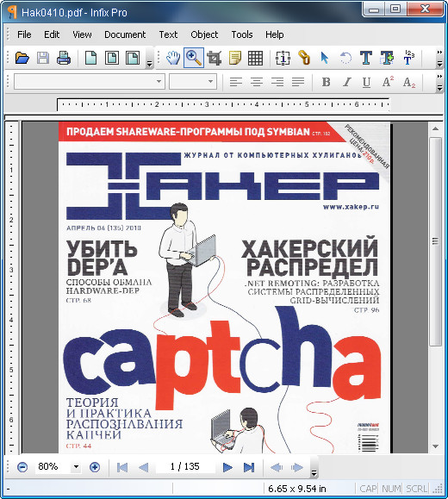Click the Print document icon
This screenshot has width=448, height=499.
point(64,59)
